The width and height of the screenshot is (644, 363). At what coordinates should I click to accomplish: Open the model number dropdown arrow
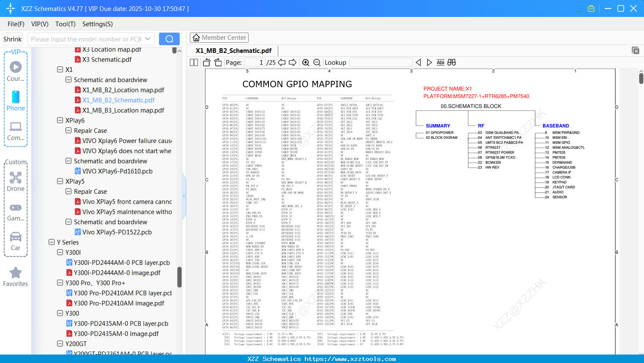pyautogui.click(x=148, y=38)
